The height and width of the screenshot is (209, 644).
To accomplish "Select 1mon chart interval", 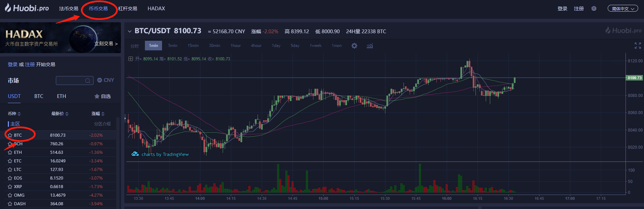I will click(337, 46).
